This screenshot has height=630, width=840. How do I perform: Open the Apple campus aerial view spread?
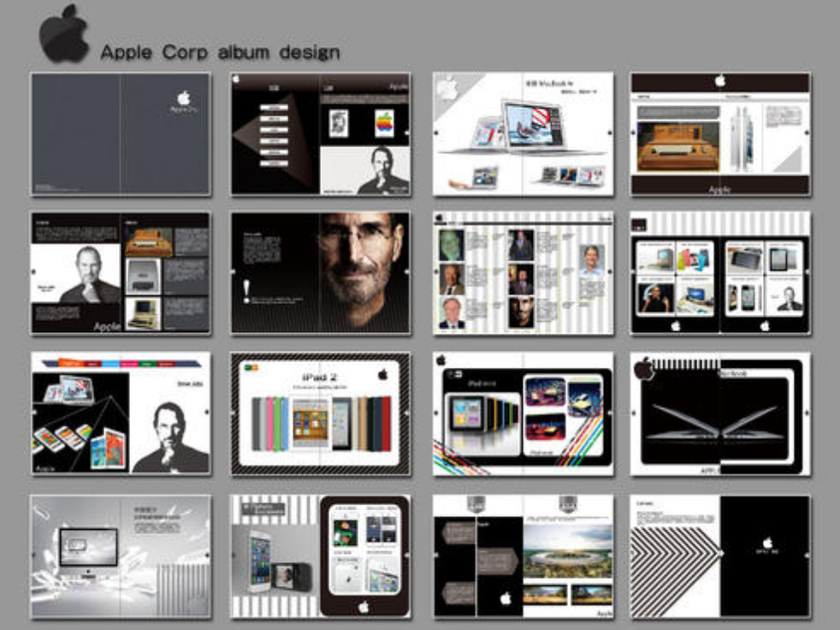pyautogui.click(x=523, y=556)
